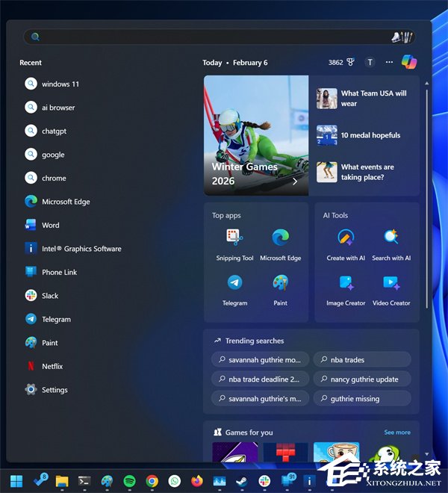Open Steam from the taskbar
The image size is (448, 493).
click(242, 481)
